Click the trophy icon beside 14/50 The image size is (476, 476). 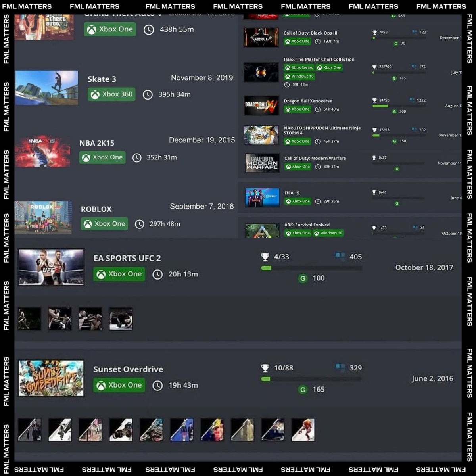(374, 101)
